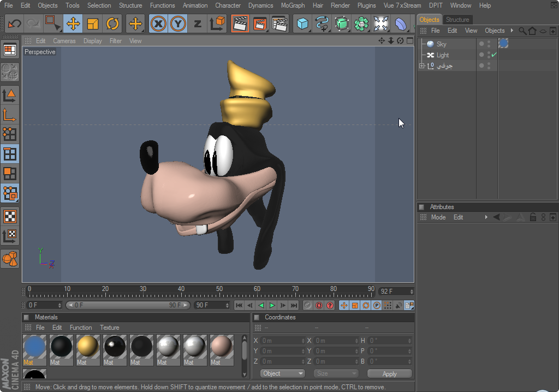Expand hidden menus arrow in Objects manager
This screenshot has height=392, width=559.
[x=512, y=31]
